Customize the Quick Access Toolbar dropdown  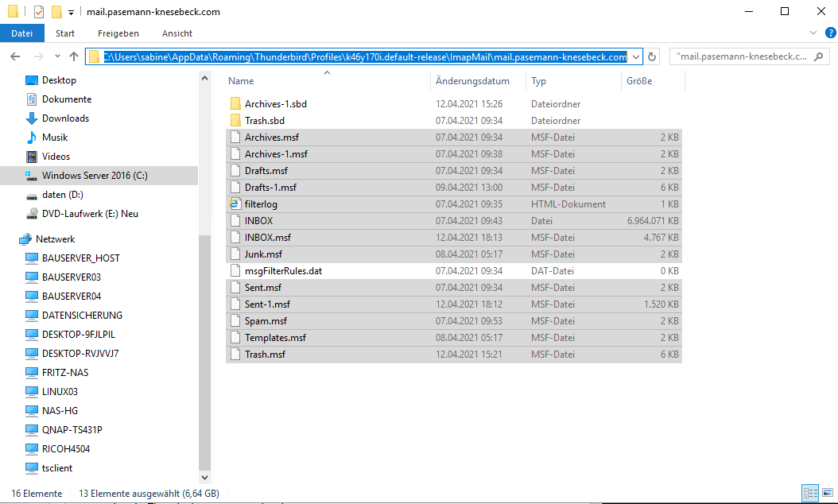click(x=71, y=13)
